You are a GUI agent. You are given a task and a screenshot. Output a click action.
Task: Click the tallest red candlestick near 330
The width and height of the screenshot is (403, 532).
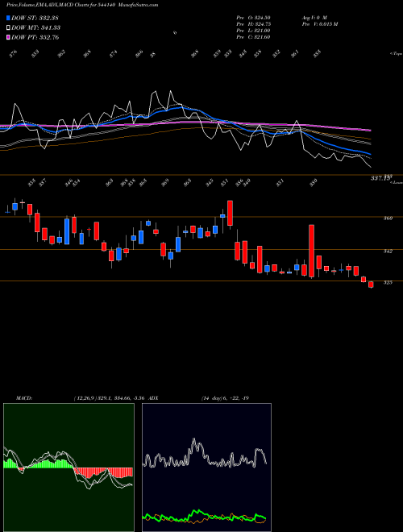tap(311, 251)
